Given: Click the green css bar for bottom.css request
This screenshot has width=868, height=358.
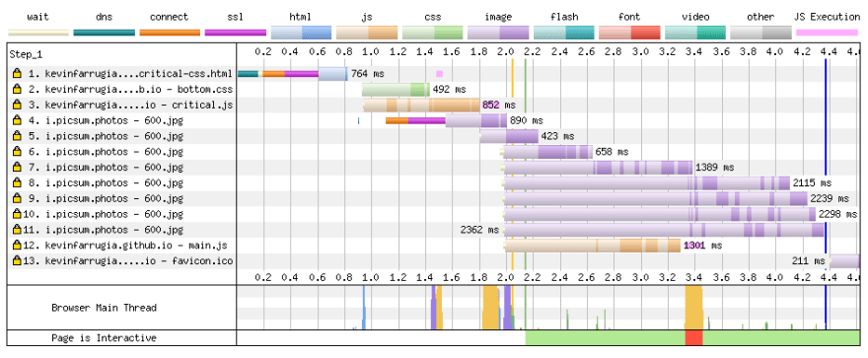Looking at the screenshot, I should (x=396, y=89).
